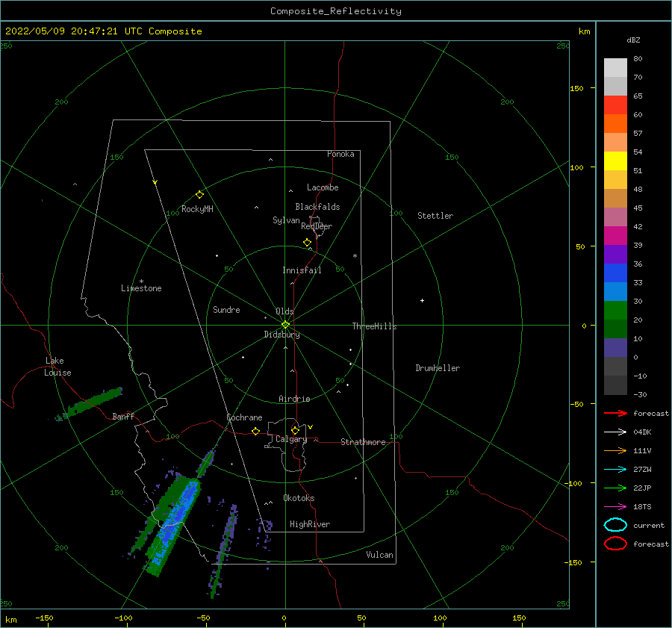
Task: Select the red swatch in dBZ scale
Action: point(615,105)
